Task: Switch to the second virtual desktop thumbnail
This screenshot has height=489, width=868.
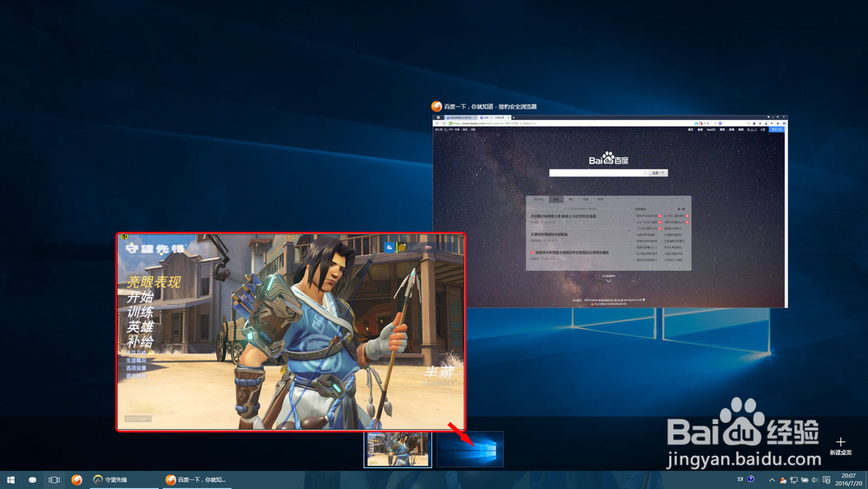Action: [470, 450]
